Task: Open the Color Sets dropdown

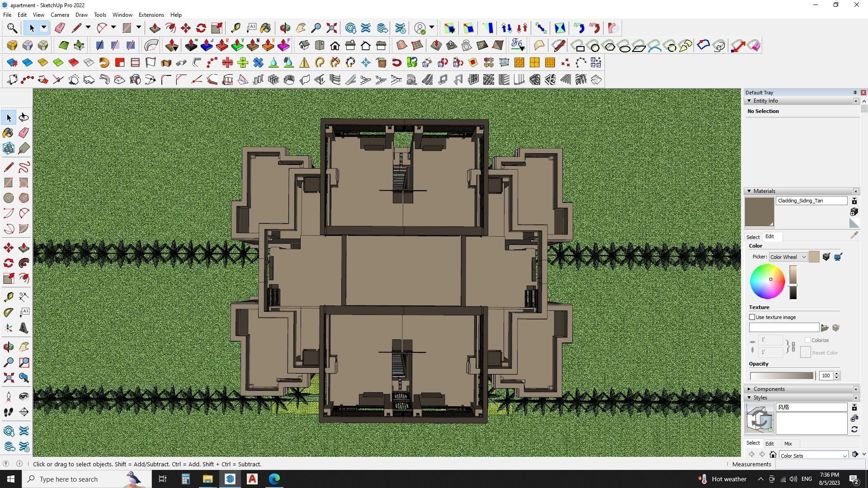Action: coord(813,455)
